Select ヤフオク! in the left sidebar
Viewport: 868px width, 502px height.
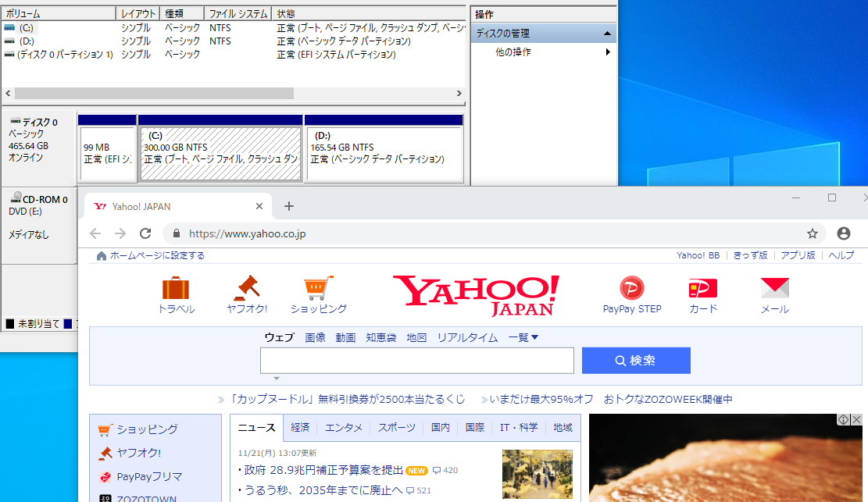[x=138, y=453]
